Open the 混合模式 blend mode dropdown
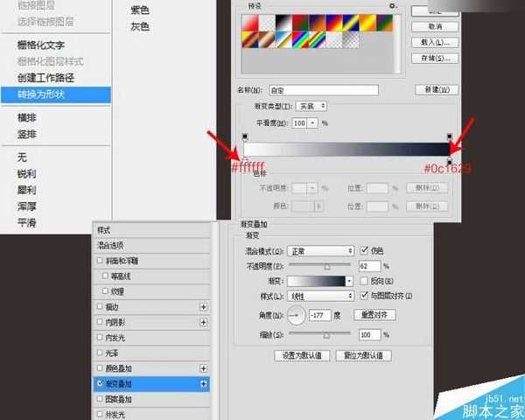This screenshot has width=525, height=420. pyautogui.click(x=321, y=250)
